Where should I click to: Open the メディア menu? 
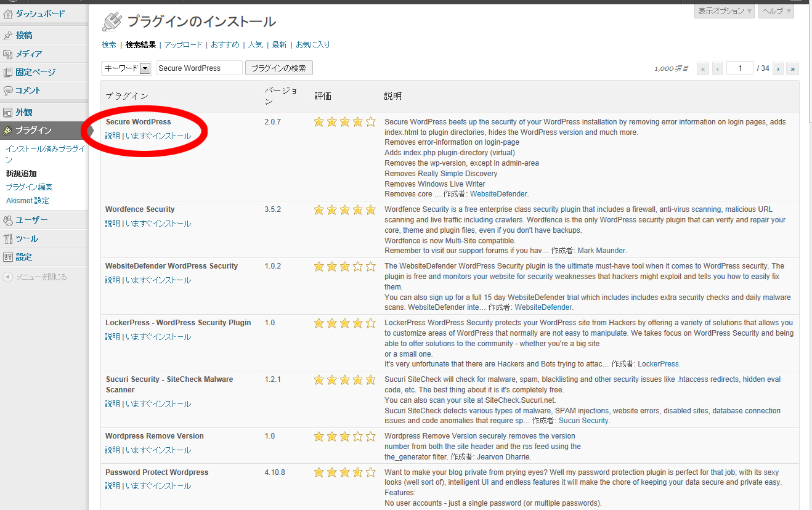[x=29, y=54]
